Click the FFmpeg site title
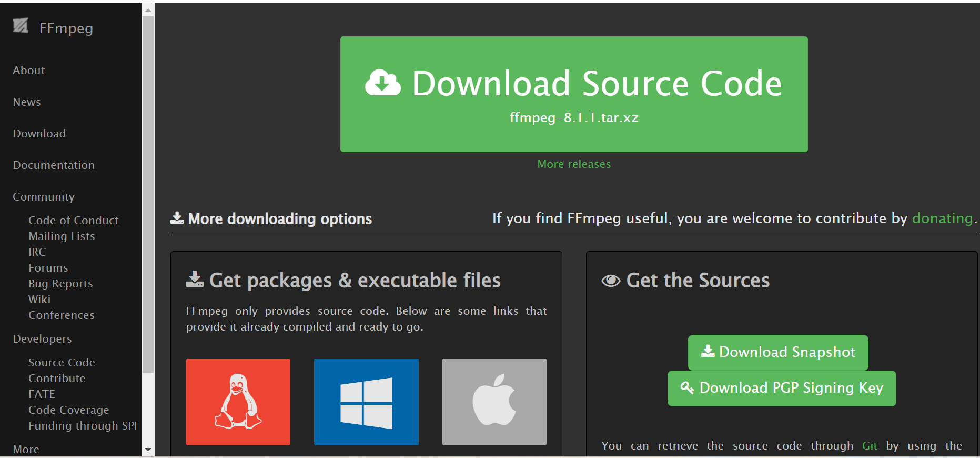Viewport: 980px width, 458px height. 66,28
